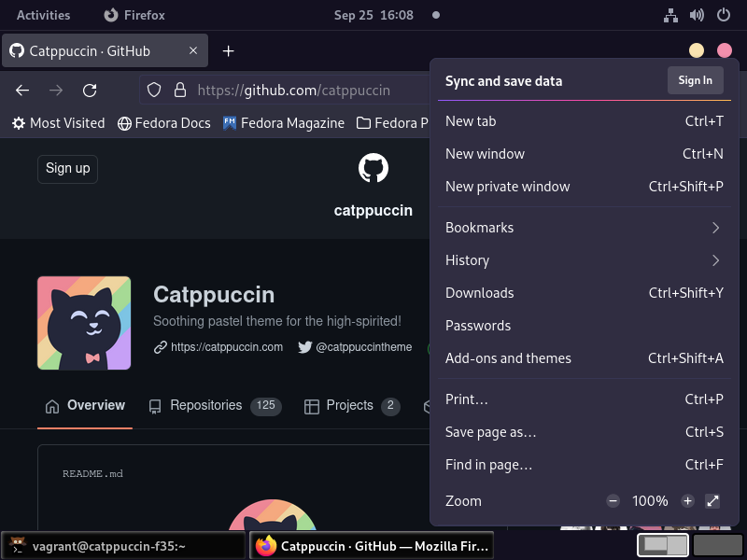Select the first workspace in the switcher
Image resolution: width=747 pixels, height=560 pixels.
click(663, 546)
